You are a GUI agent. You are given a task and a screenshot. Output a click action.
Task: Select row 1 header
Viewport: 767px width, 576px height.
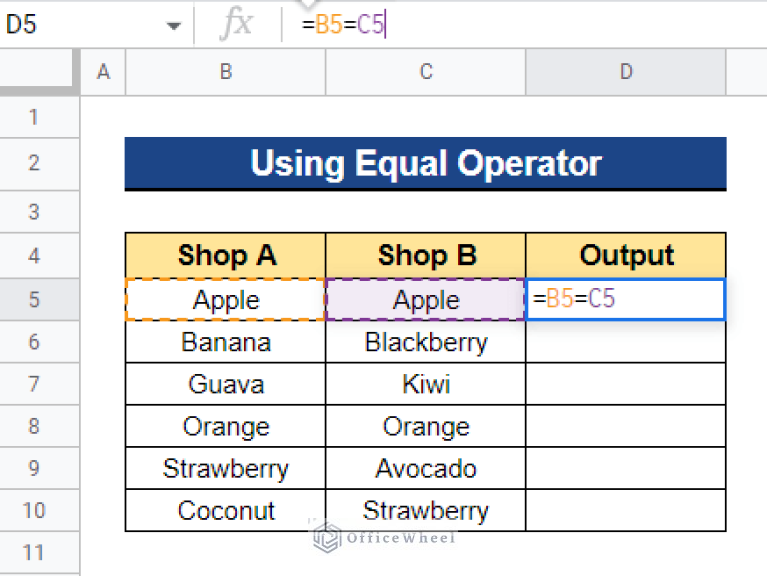[39, 117]
